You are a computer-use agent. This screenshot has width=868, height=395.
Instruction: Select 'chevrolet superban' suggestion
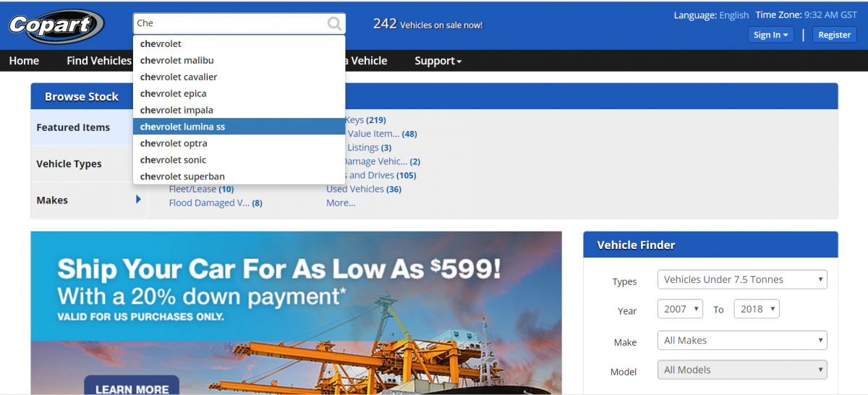tap(239, 177)
